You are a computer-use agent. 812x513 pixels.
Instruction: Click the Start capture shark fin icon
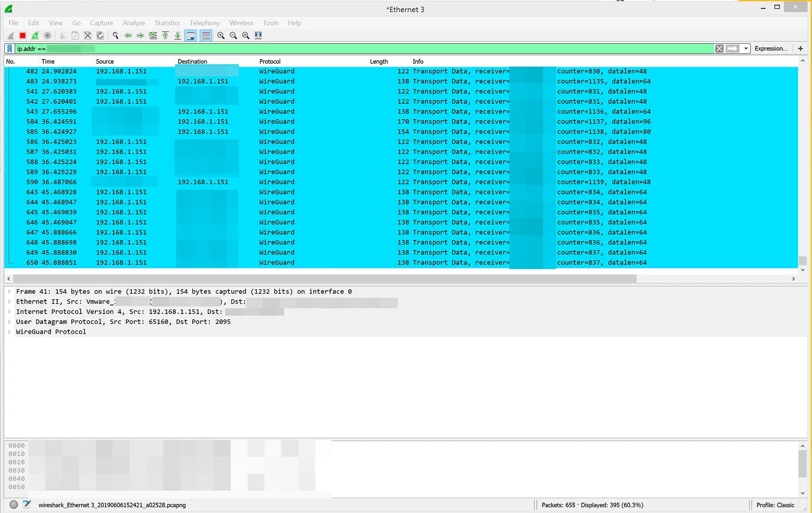(x=11, y=36)
